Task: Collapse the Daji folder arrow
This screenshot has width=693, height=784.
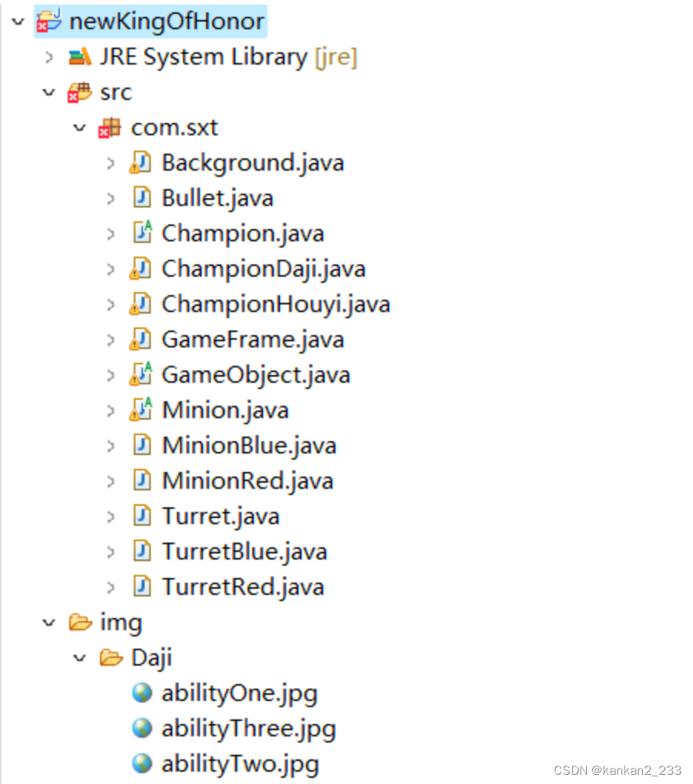Action: point(79,658)
